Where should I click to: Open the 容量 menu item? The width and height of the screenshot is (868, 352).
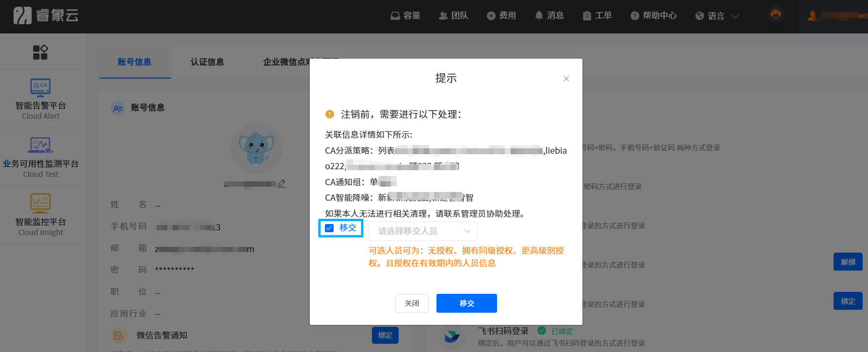(406, 16)
